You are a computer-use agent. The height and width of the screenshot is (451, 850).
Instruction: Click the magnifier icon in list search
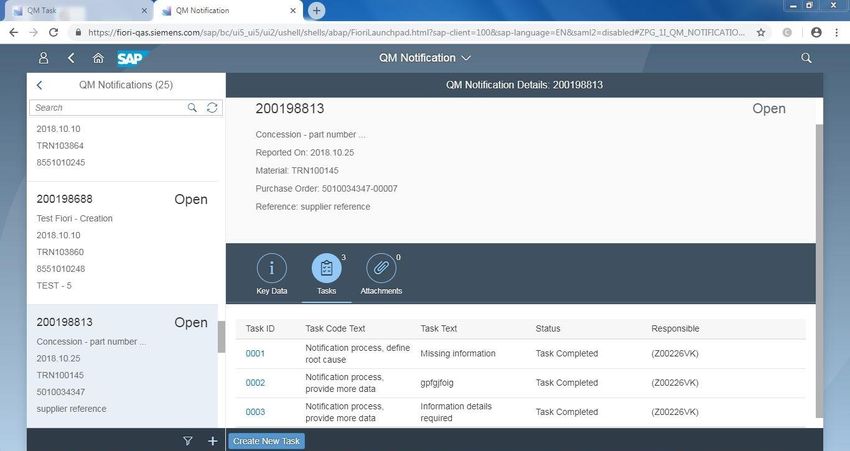192,107
